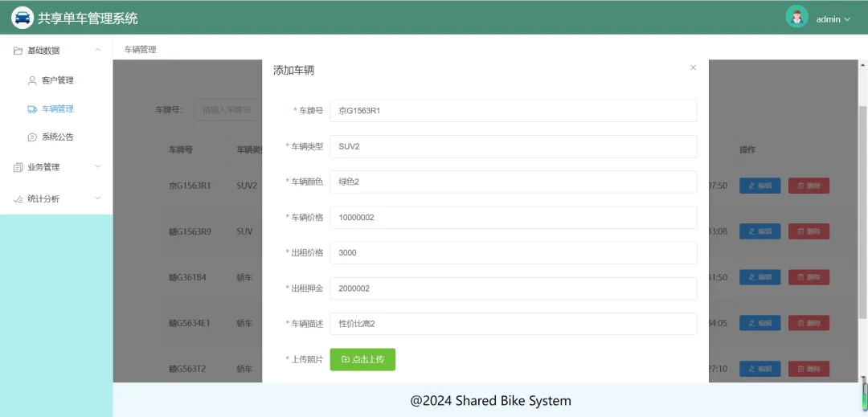Edit the 赣G361B4 row
Screen dimensions: 868x417
coord(760,277)
